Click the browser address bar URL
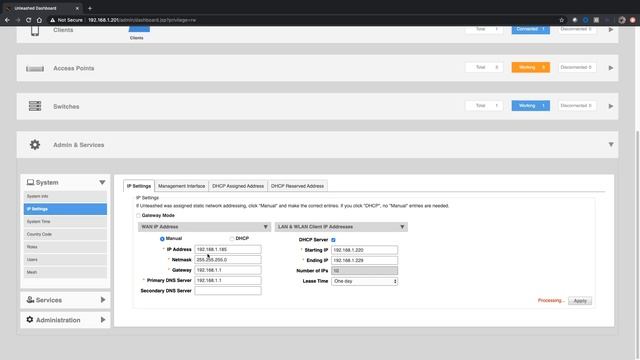Screen dimensions: 640x360 coord(142,20)
